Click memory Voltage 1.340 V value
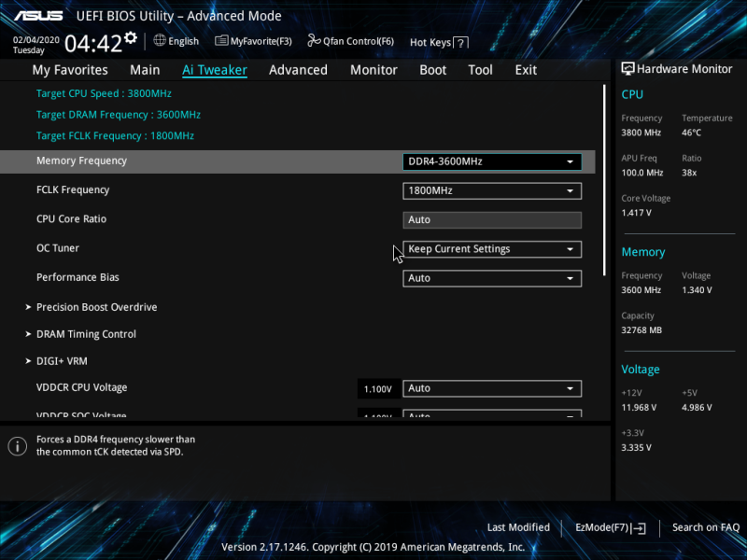The image size is (747, 560). 697,290
